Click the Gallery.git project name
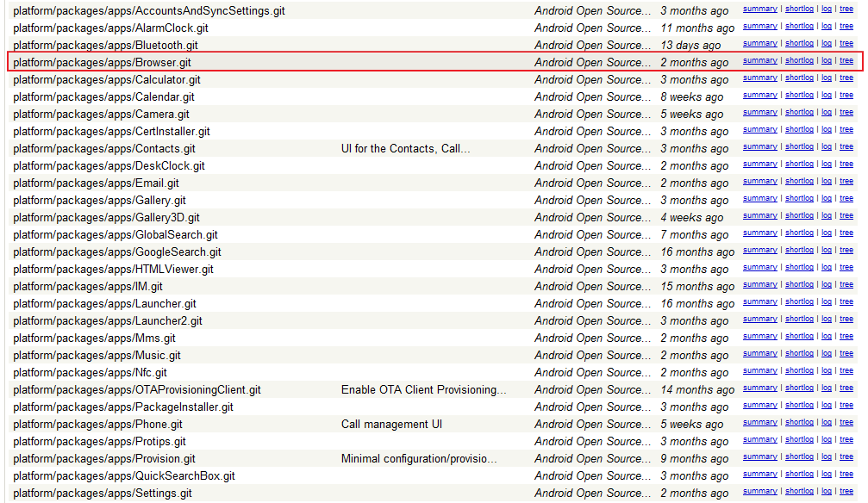Image resolution: width=868 pixels, height=503 pixels. click(99, 200)
